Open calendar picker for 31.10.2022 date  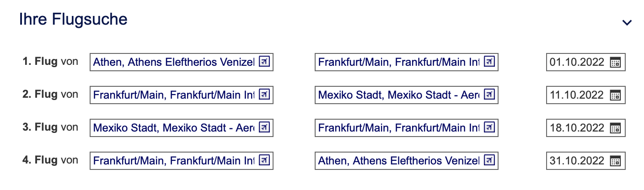pos(615,161)
